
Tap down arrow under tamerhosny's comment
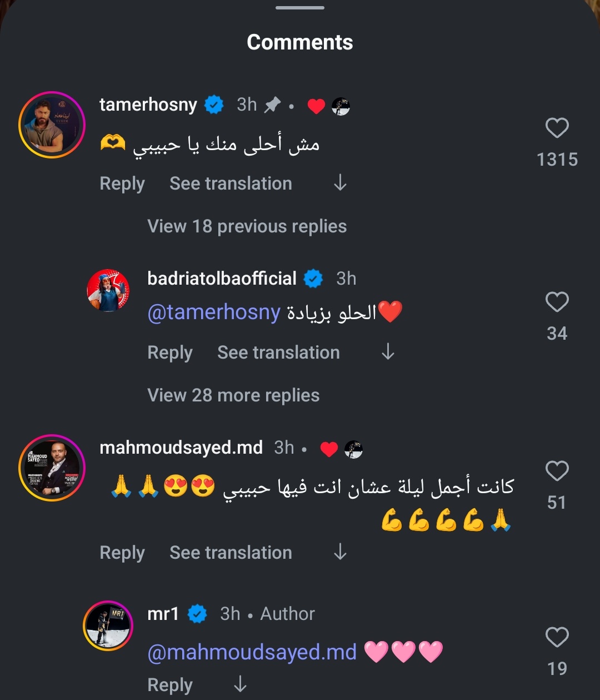[340, 183]
